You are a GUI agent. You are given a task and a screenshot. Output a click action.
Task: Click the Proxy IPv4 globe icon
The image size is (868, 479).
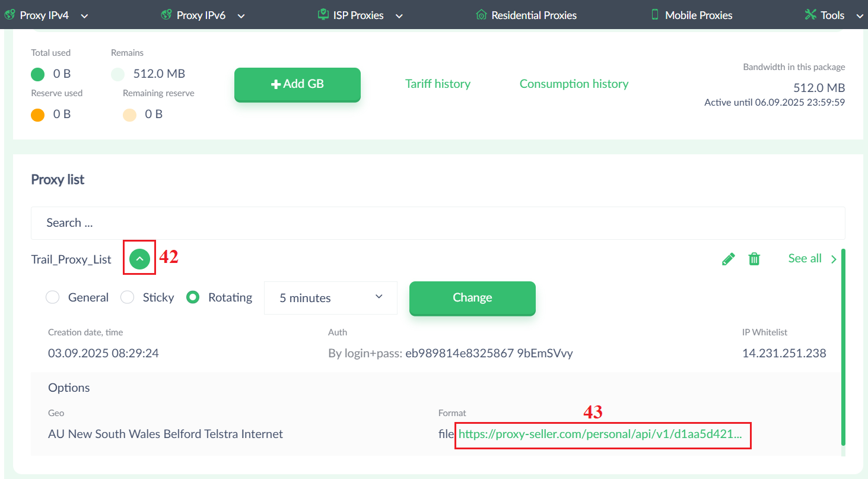coord(9,15)
